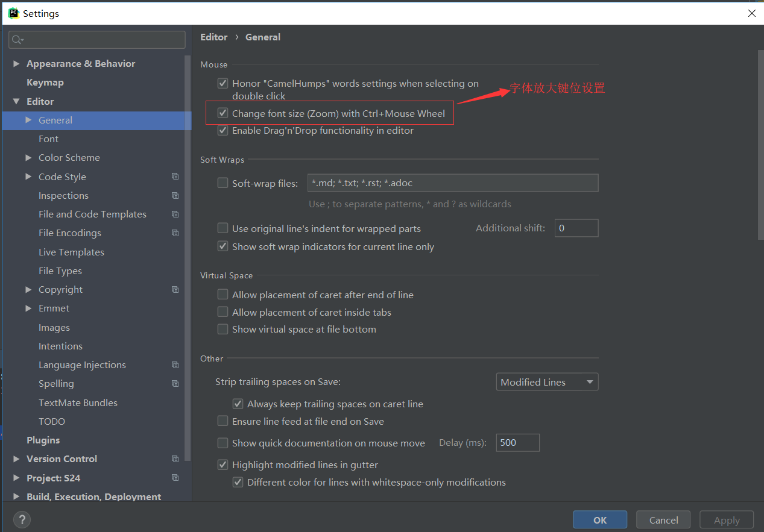Image resolution: width=764 pixels, height=532 pixels.
Task: Click the Cancel button
Action: point(664,520)
